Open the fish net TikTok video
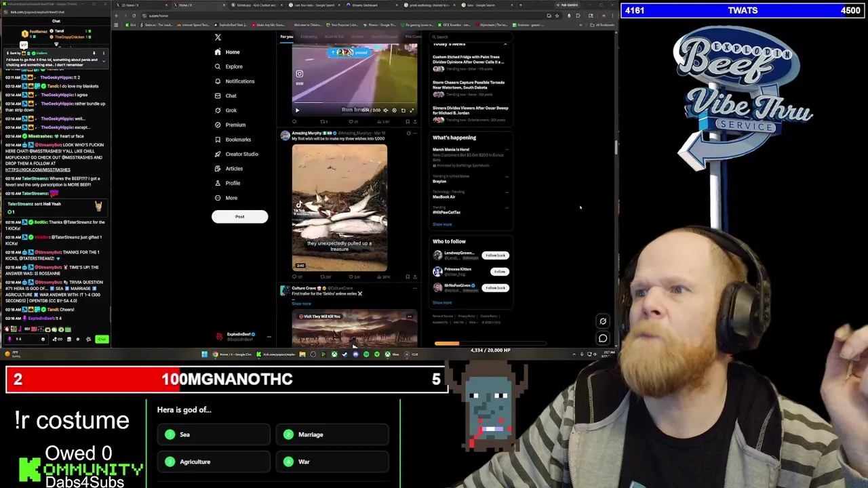Screen dimensions: 868x488 pyautogui.click(x=340, y=207)
